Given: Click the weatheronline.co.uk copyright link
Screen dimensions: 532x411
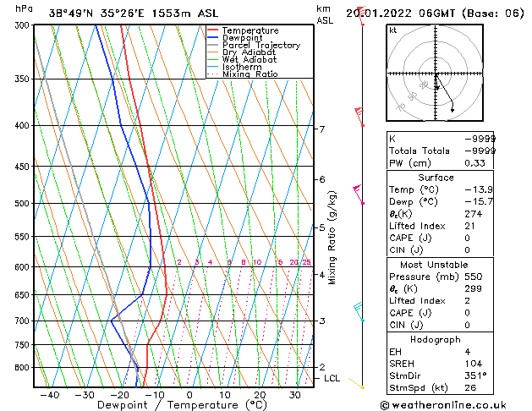Looking at the screenshot, I should pyautogui.click(x=452, y=403).
